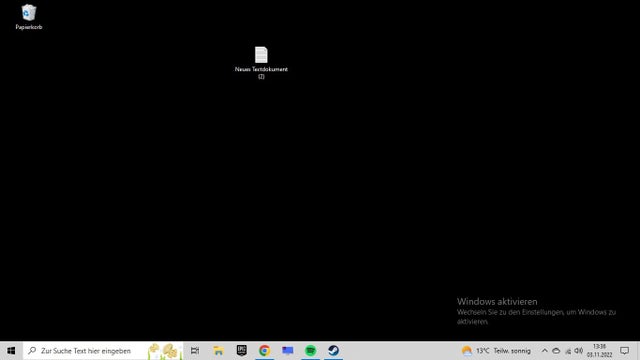Click the search magnifier icon
This screenshot has height=360, width=640.
(x=32, y=351)
